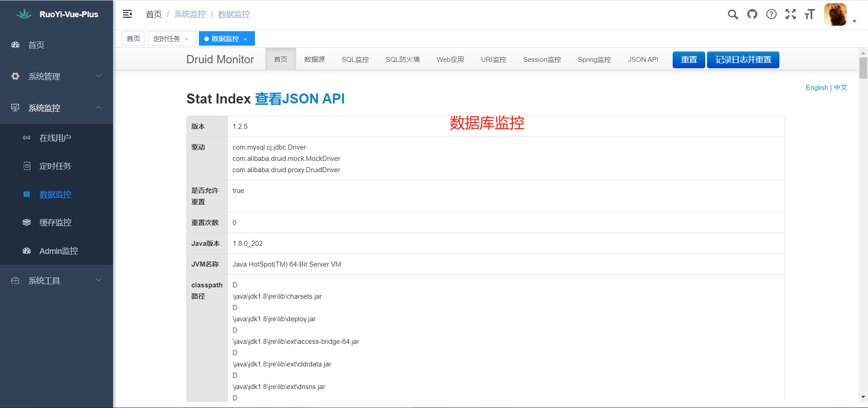The width and height of the screenshot is (868, 408).
Task: Open the search magnifier icon
Action: tap(733, 14)
